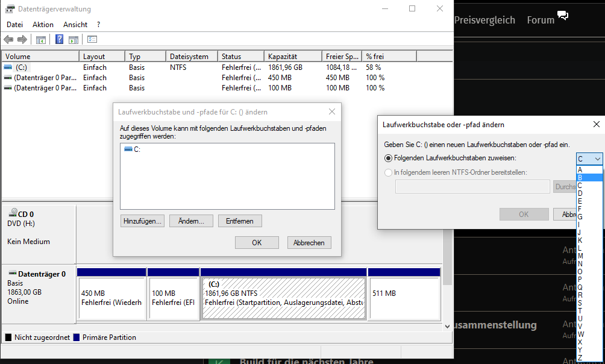This screenshot has height=364, width=605.
Task: Open the Forum link in the browser
Action: click(x=541, y=20)
